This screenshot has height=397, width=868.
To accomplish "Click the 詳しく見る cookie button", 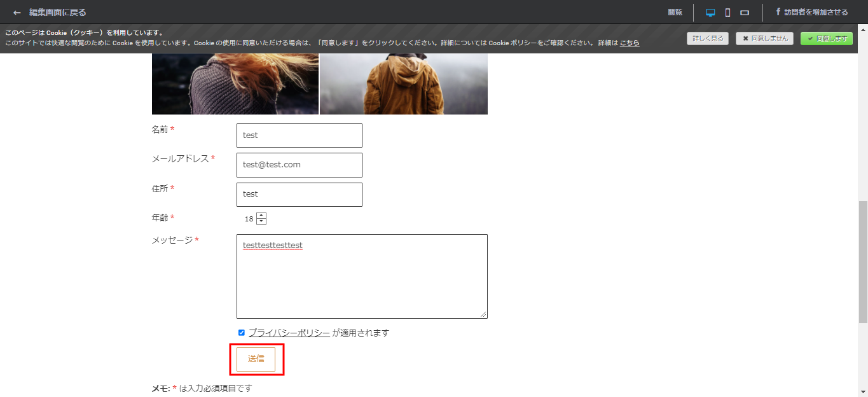I will click(x=708, y=38).
